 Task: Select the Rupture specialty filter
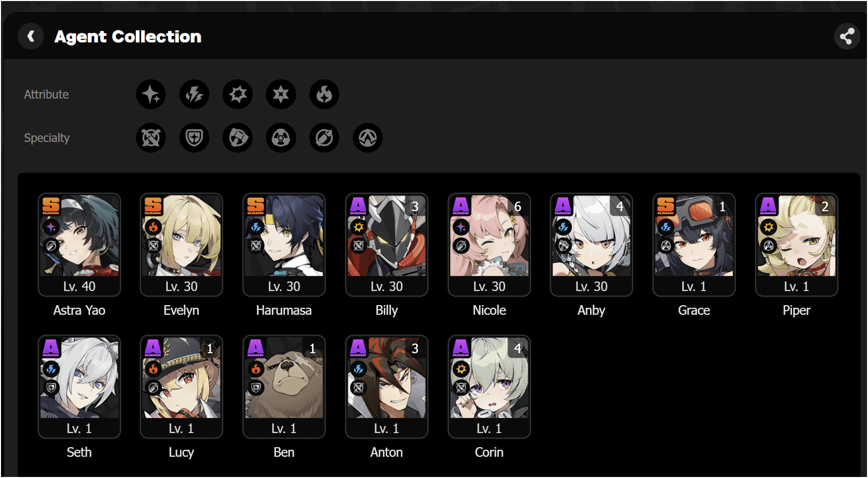(x=368, y=138)
